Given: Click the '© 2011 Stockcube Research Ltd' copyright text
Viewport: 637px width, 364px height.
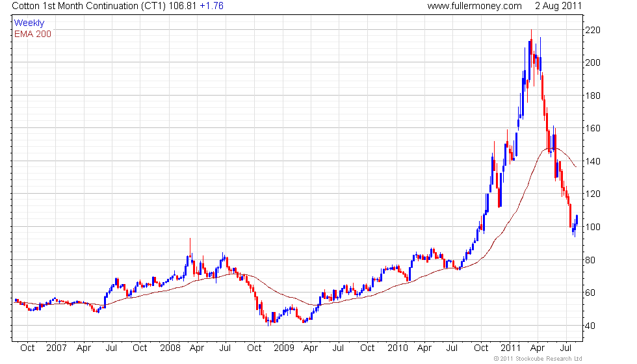Looking at the screenshot, I should 538,359.
